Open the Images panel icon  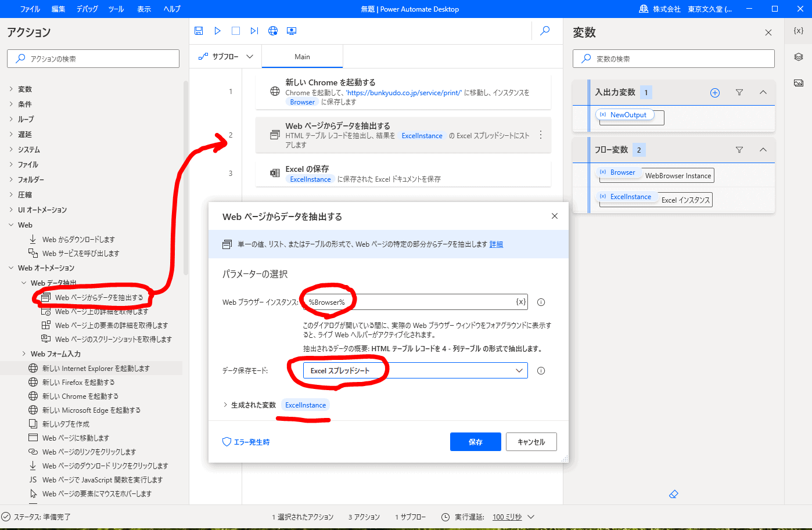799,83
